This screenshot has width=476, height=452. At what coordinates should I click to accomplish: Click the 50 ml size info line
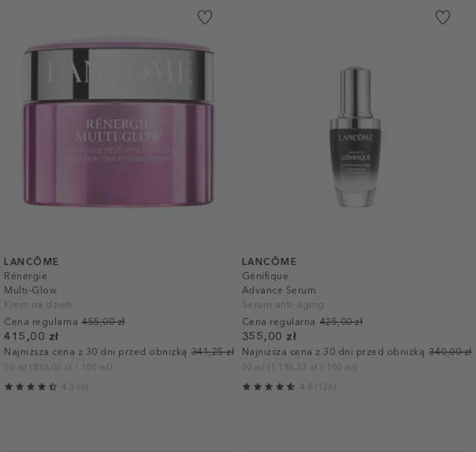tap(58, 367)
